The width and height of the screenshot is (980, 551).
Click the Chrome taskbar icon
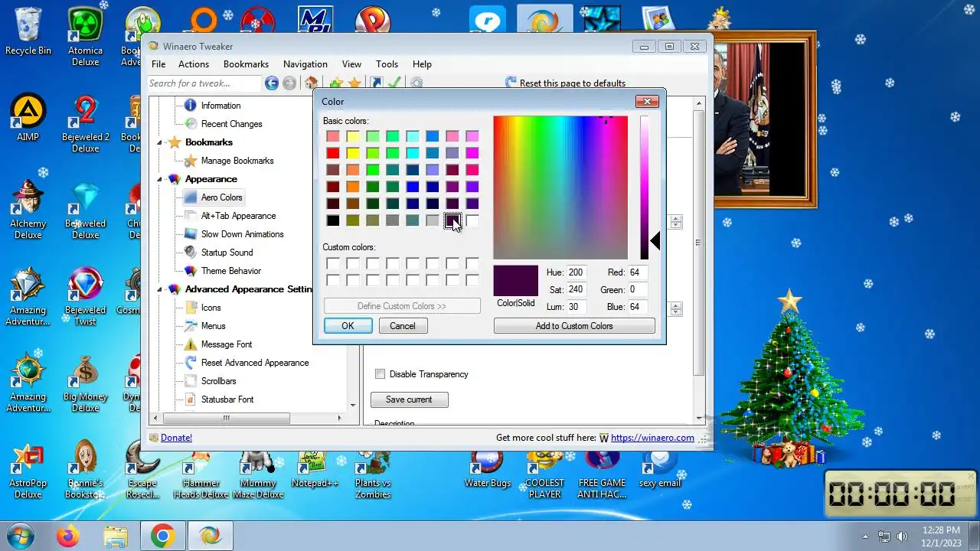[x=162, y=536]
